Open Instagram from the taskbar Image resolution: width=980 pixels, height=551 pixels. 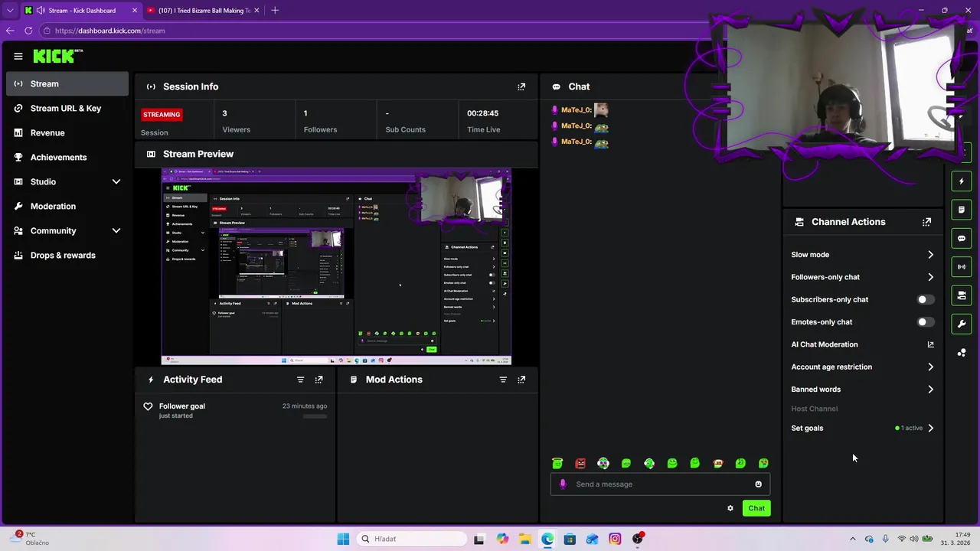coord(615,539)
